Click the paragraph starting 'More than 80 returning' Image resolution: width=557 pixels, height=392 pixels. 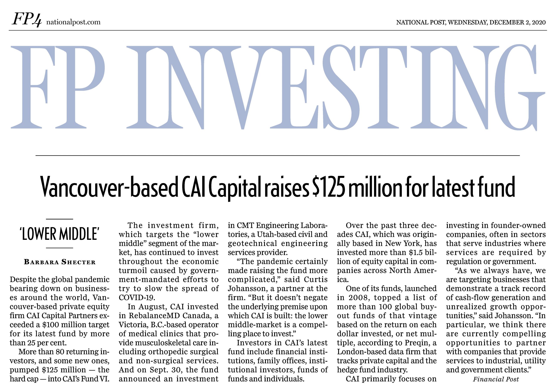point(59,365)
